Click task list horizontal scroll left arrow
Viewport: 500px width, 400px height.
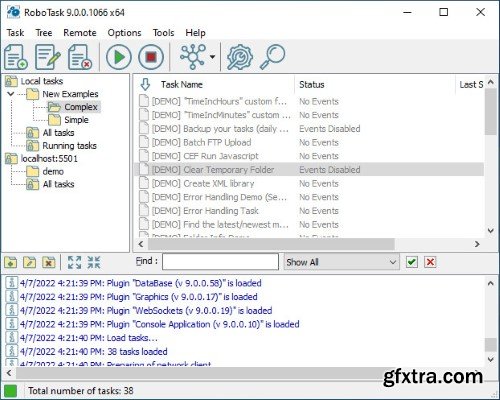[141, 244]
